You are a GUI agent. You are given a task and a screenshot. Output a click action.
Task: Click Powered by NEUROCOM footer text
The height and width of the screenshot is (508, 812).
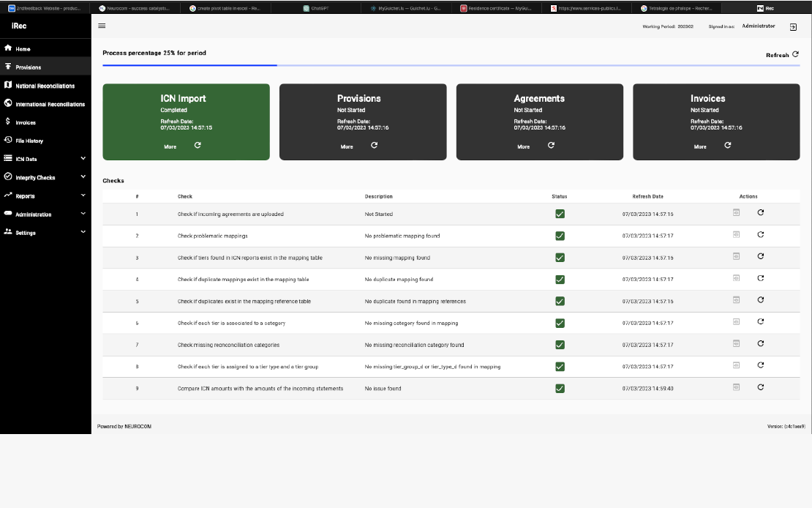click(x=124, y=426)
